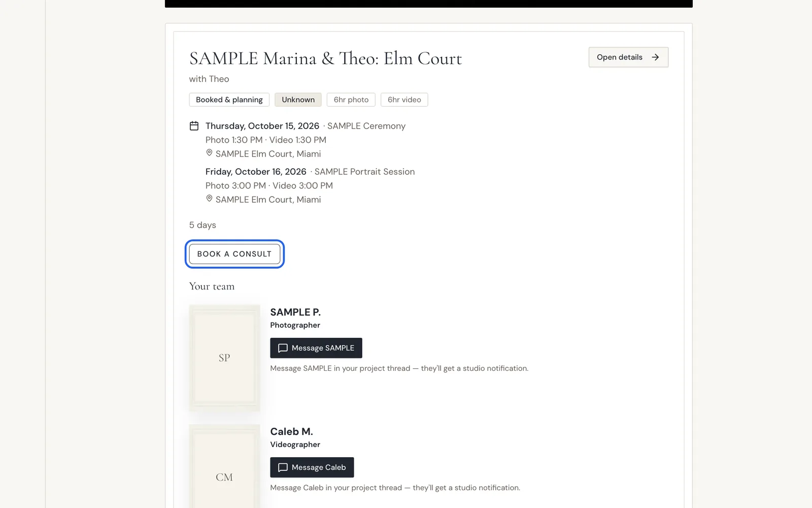Click 'Photo 1:30 PM · Video 1:30 PM' times
Viewport: 812px width, 508px height.
pos(266,140)
